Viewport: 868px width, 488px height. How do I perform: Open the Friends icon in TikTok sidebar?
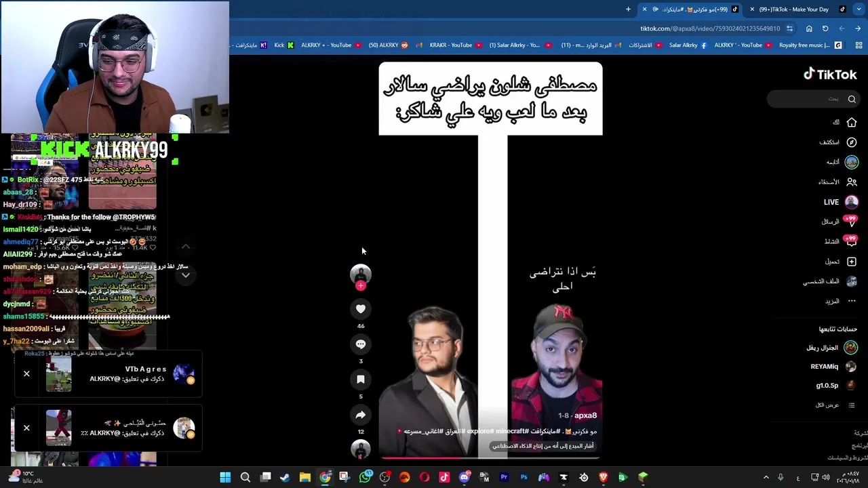point(852,182)
